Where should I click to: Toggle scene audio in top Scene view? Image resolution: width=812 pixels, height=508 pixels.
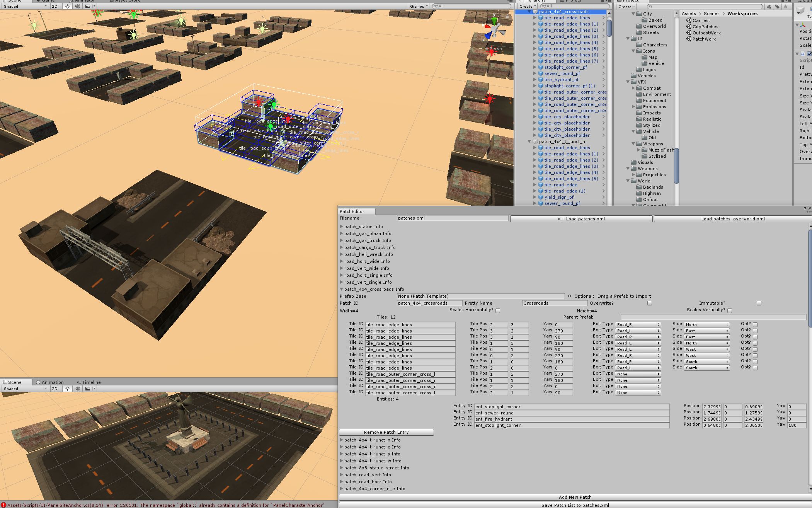(77, 6)
